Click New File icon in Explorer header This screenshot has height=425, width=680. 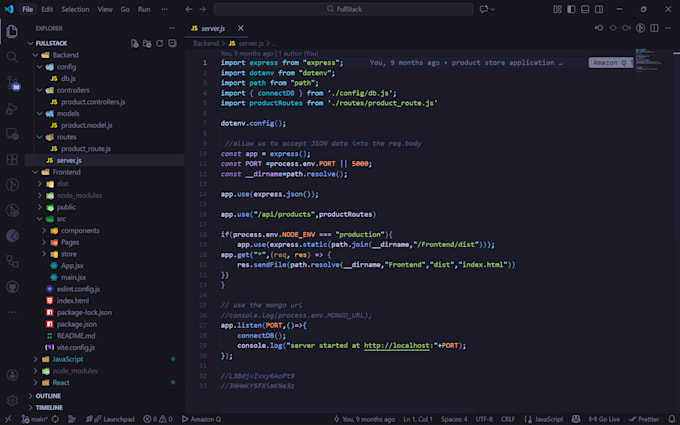pyautogui.click(x=135, y=43)
